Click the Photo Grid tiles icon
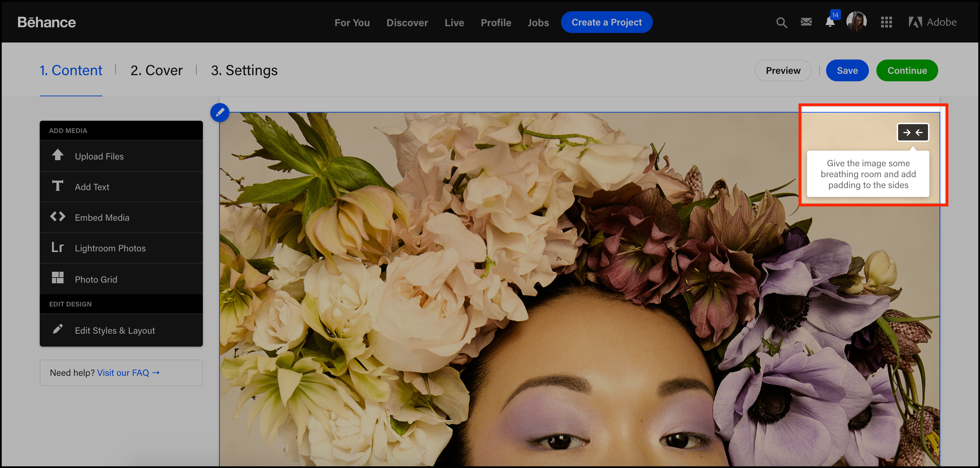The height and width of the screenshot is (468, 980). pyautogui.click(x=57, y=278)
